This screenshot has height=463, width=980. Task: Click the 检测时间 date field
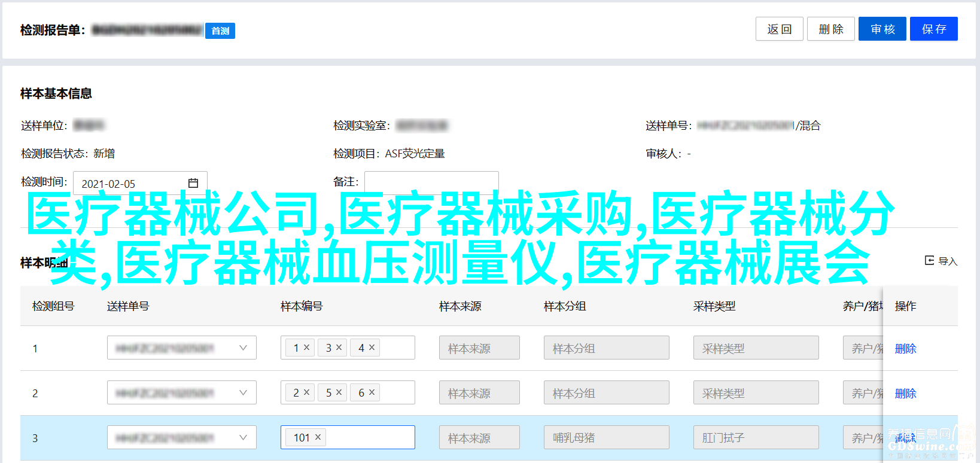coord(132,184)
